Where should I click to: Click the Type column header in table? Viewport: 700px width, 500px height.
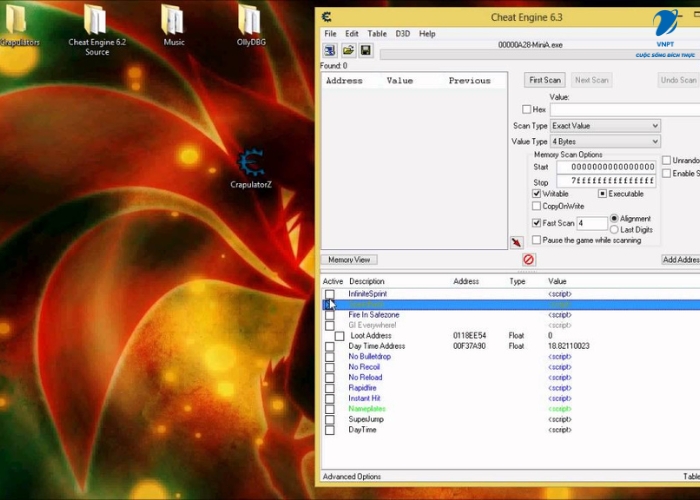tap(517, 281)
